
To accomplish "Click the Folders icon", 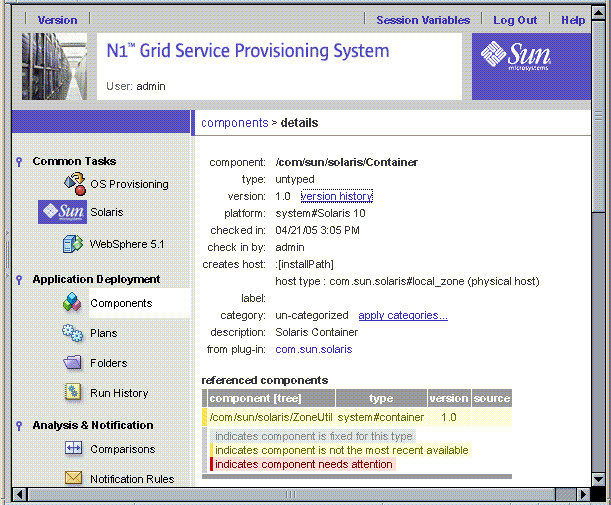I will point(72,363).
